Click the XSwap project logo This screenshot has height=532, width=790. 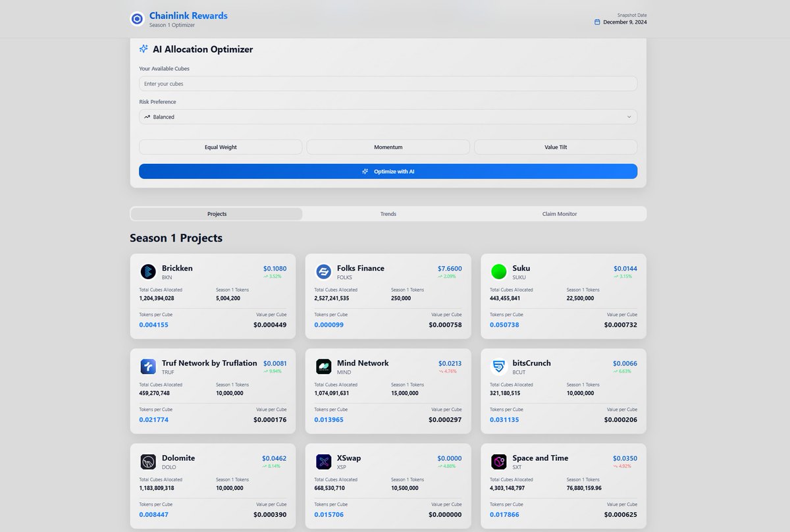[x=323, y=461]
